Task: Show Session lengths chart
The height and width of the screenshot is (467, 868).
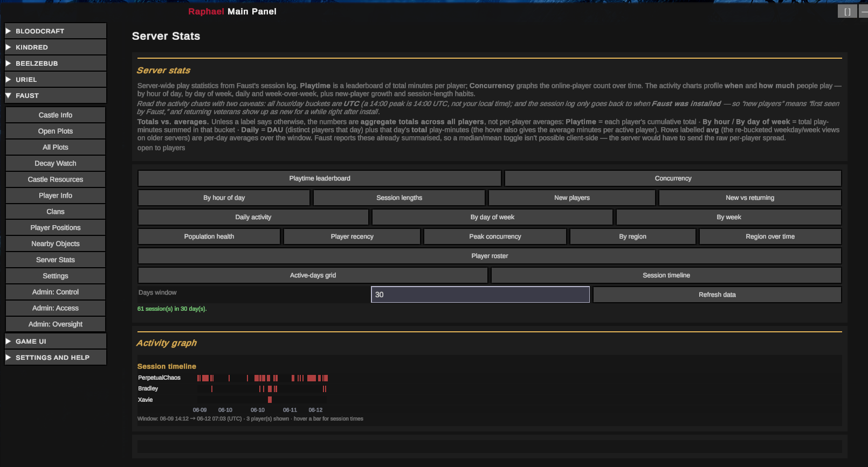Action: (399, 198)
